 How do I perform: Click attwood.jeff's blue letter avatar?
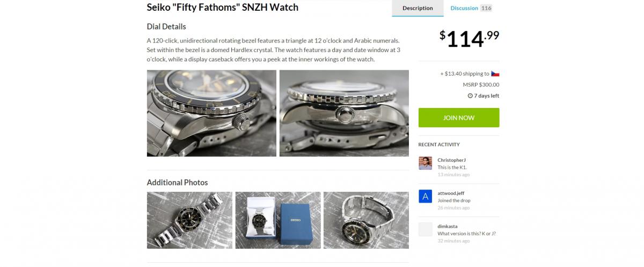[425, 197]
